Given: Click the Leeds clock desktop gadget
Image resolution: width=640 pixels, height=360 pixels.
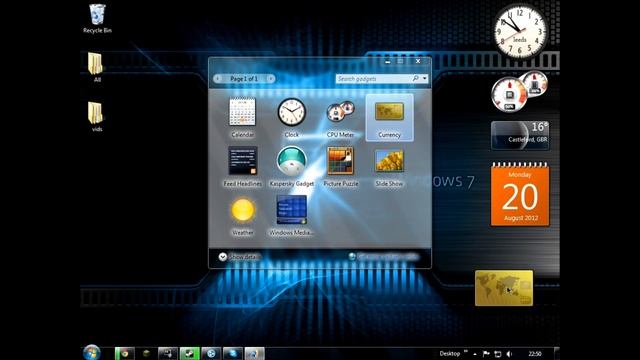Looking at the screenshot, I should [x=520, y=32].
